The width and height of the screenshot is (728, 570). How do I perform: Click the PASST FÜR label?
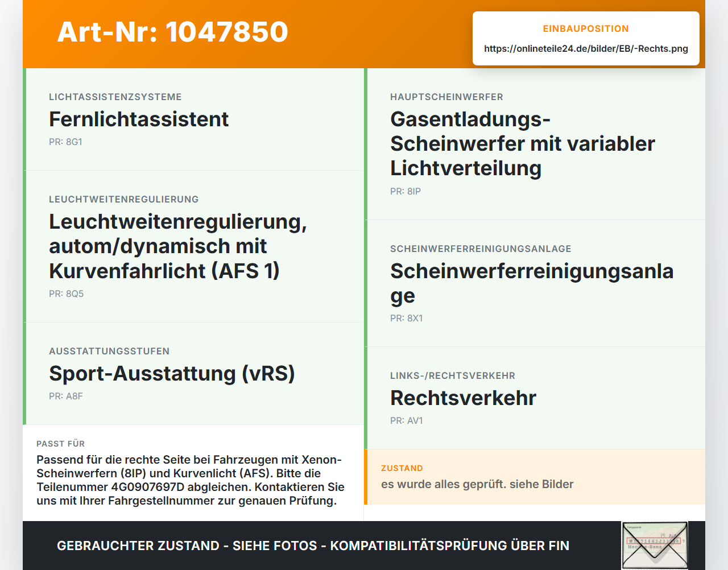(x=60, y=444)
